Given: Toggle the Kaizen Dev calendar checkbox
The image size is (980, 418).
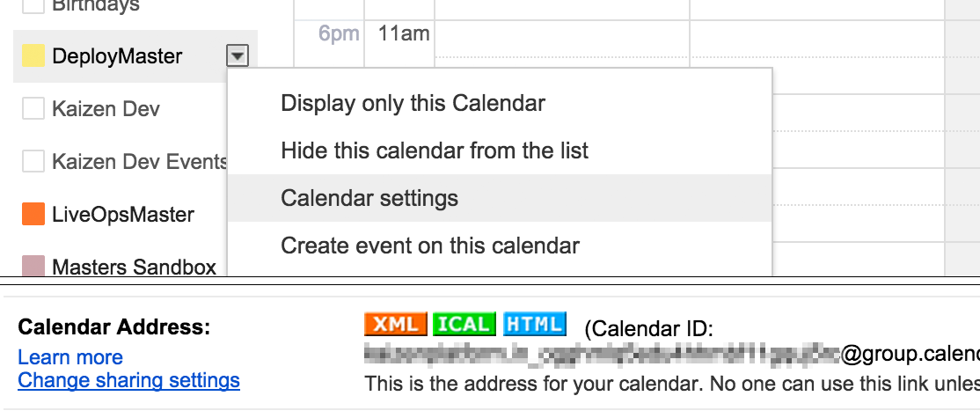Looking at the screenshot, I should (x=33, y=109).
